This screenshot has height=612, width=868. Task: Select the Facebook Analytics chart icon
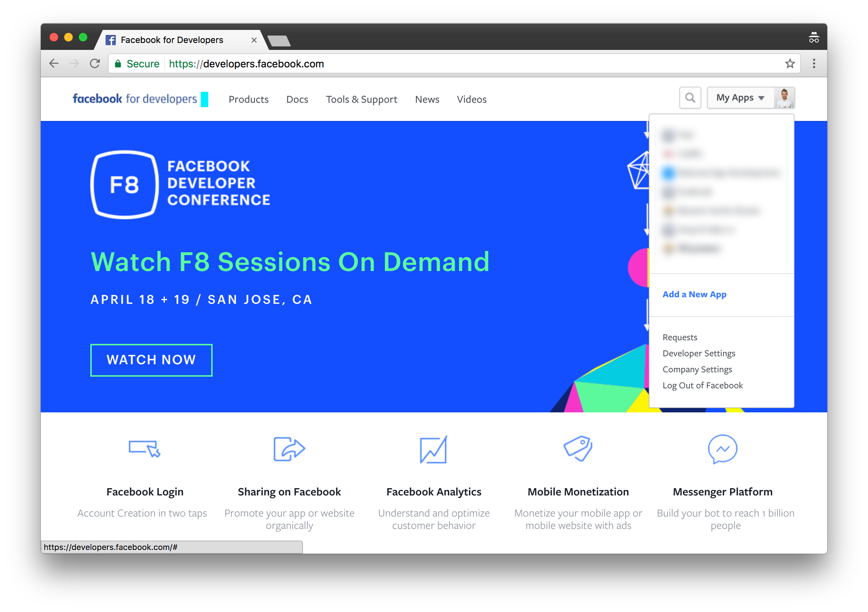pyautogui.click(x=434, y=450)
